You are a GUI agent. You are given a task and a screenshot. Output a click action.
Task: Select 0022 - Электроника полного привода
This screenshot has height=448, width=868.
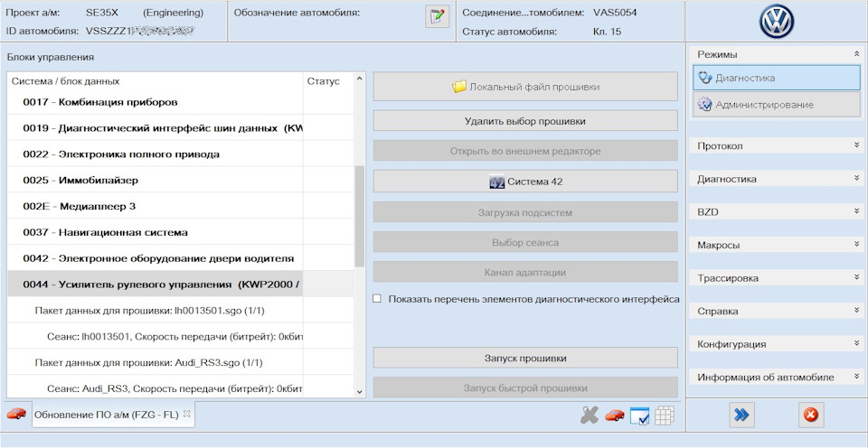tap(181, 154)
